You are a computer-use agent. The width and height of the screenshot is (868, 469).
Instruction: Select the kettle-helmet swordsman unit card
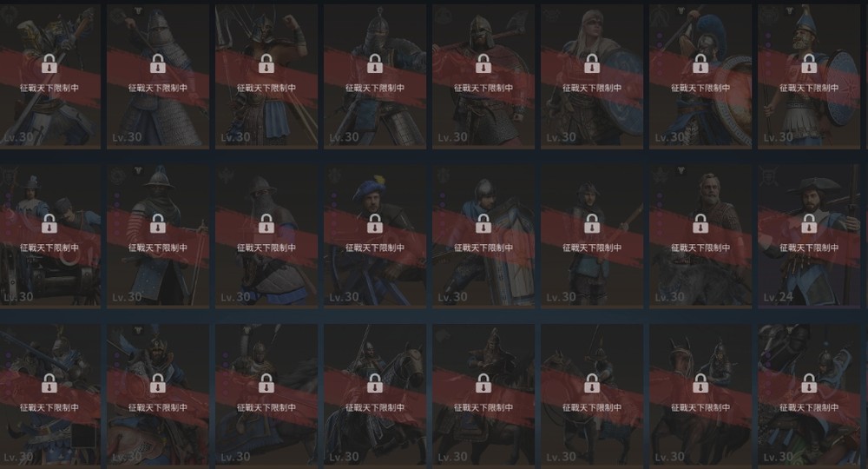158,234
